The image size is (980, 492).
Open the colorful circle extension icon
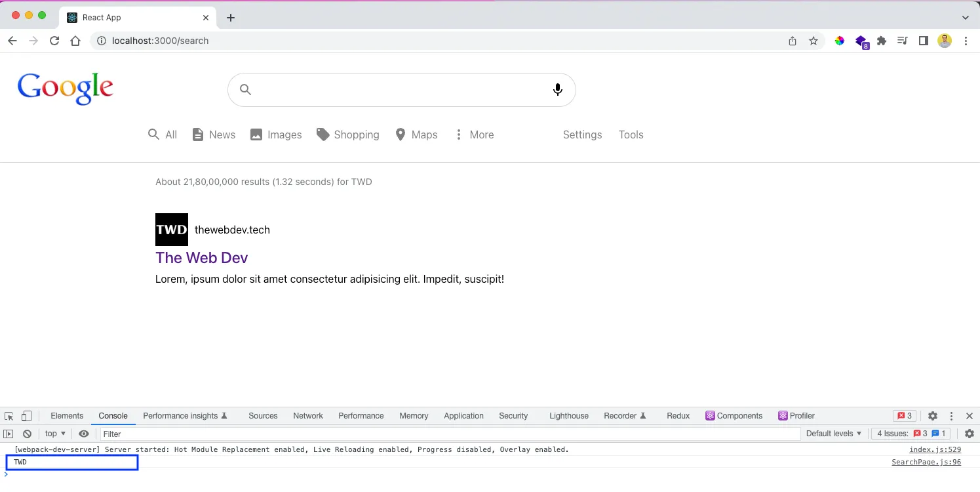(840, 41)
